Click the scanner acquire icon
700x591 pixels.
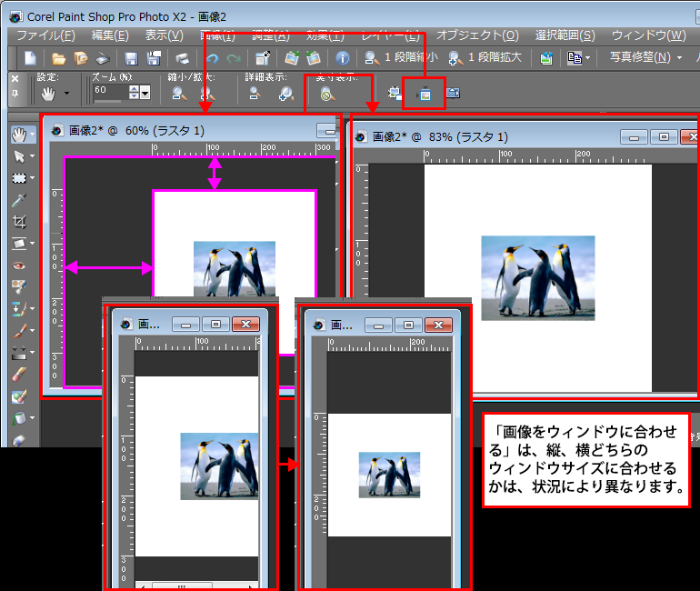[103, 58]
